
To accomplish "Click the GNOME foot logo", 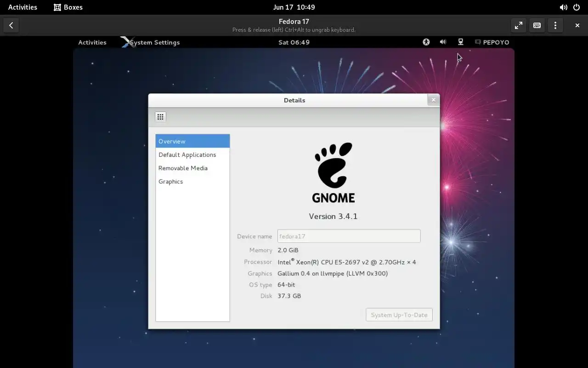I will pyautogui.click(x=334, y=173).
